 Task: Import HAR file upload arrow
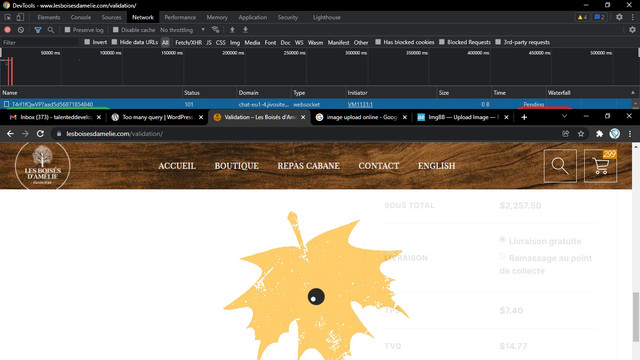(x=232, y=30)
